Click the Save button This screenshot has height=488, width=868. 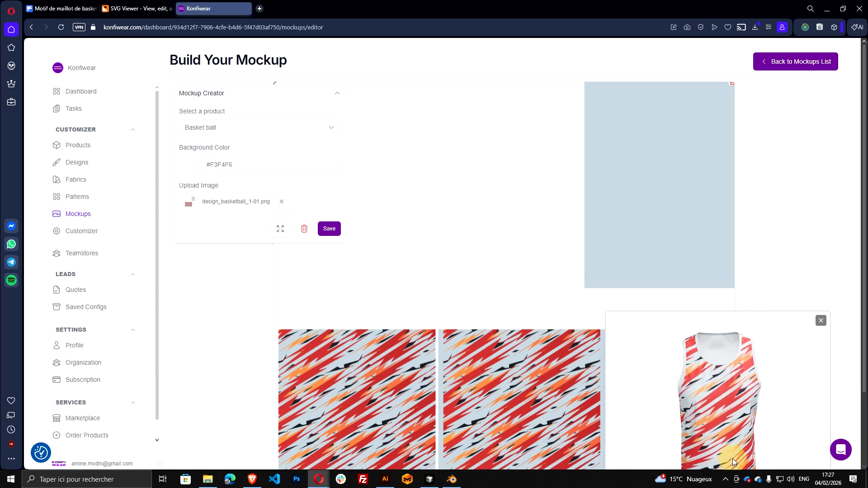coord(329,229)
